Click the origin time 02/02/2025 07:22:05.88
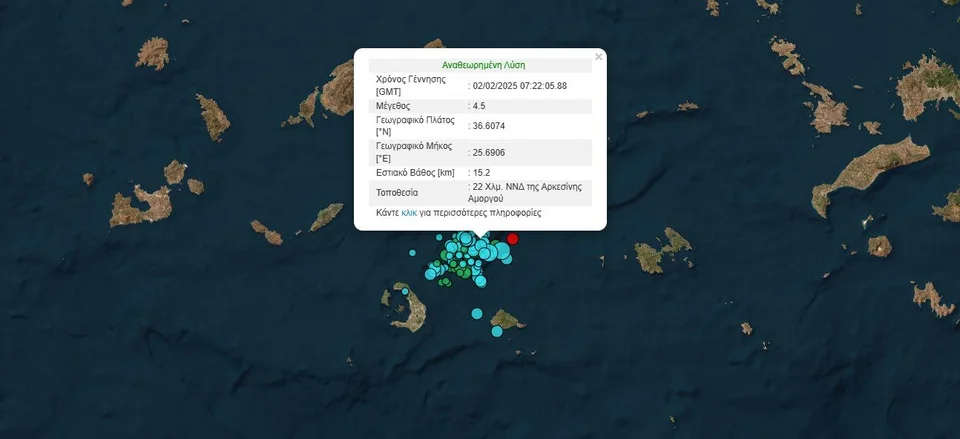The height and width of the screenshot is (439, 960). coord(520,85)
